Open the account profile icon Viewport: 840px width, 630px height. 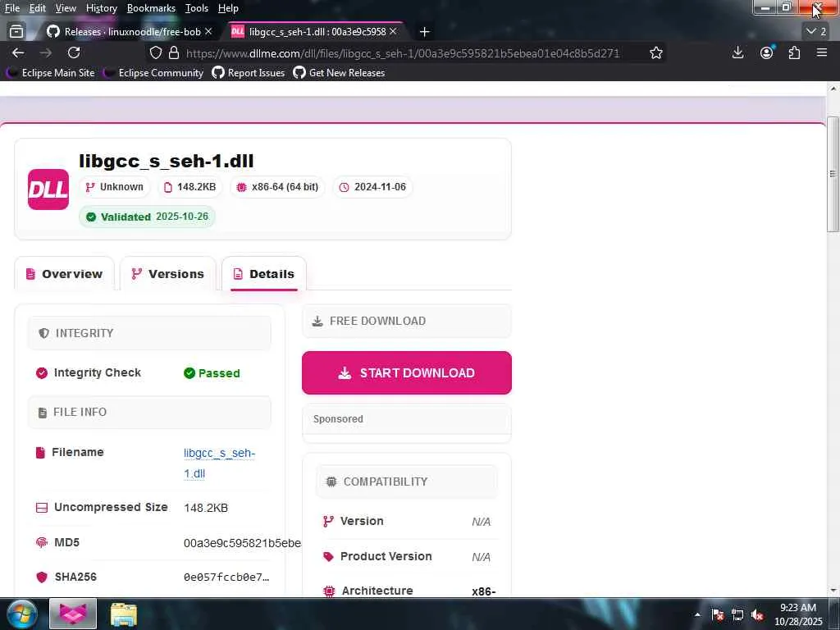pyautogui.click(x=767, y=52)
